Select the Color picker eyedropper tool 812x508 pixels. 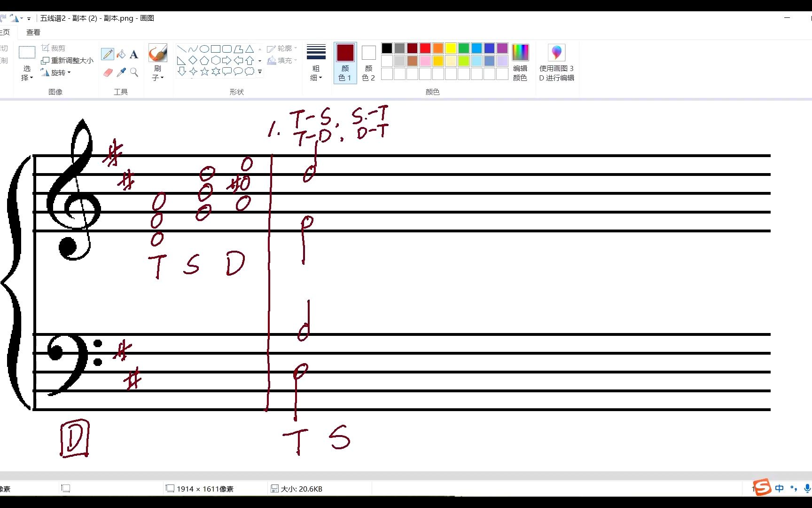[121, 72]
